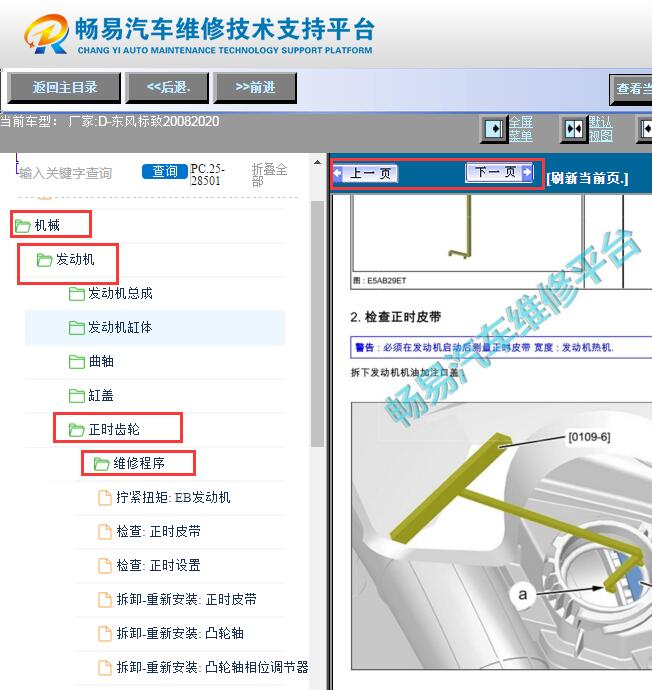Click folder icon next to 发动机缸体
652x690 pixels.
point(77,328)
